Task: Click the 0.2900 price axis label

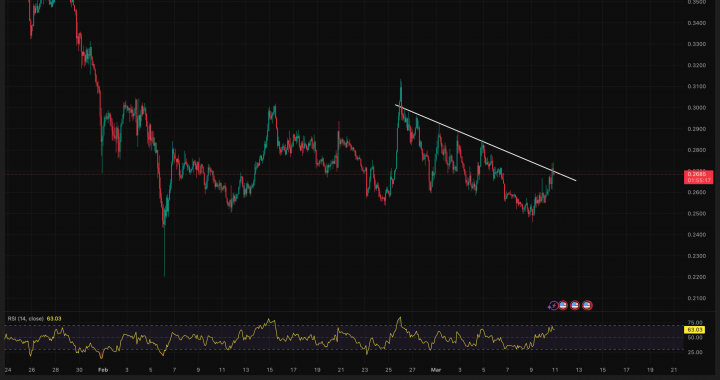Action: point(696,129)
